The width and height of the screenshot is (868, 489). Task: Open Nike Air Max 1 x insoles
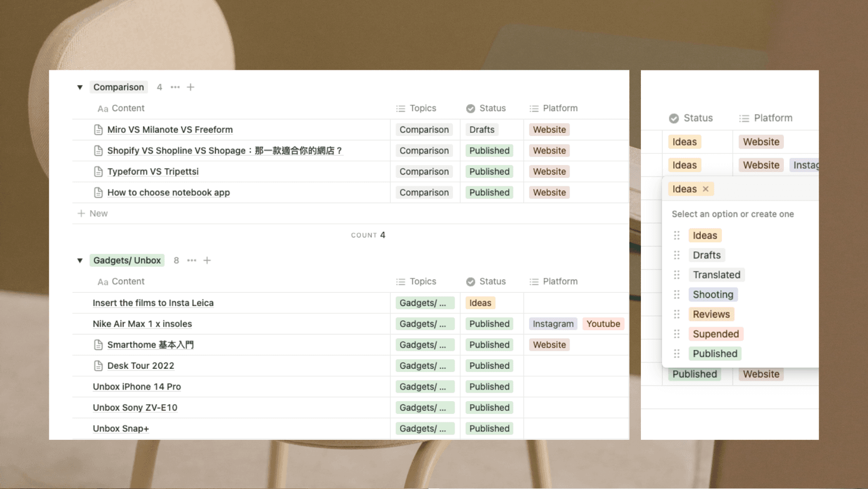[x=142, y=324]
